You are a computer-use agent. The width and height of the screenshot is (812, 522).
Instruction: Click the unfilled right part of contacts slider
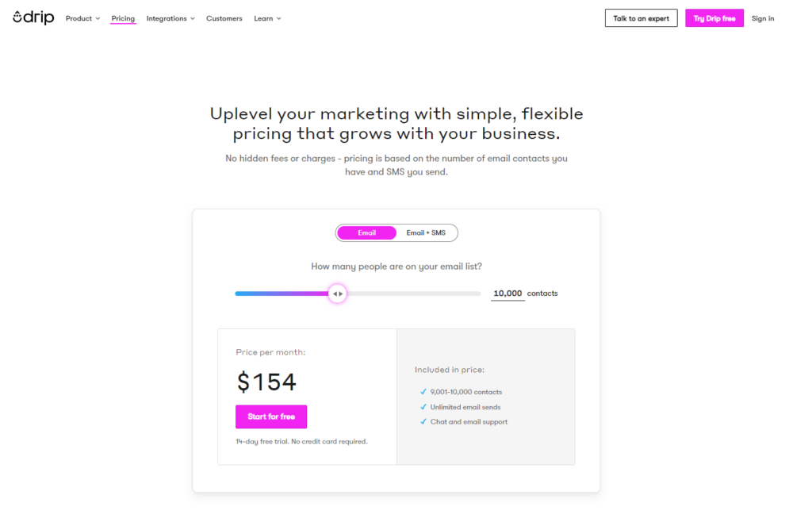(413, 294)
